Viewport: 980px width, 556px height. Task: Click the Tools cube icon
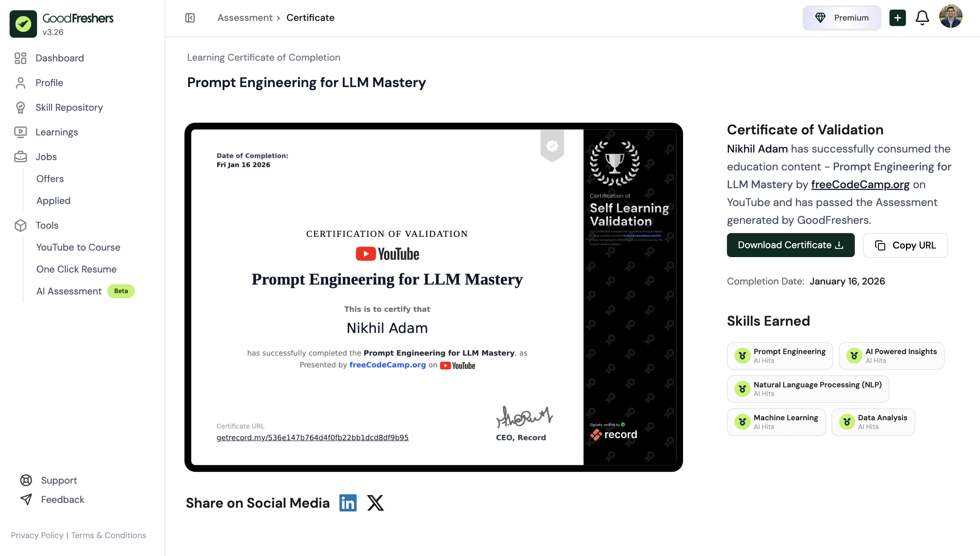pos(21,225)
